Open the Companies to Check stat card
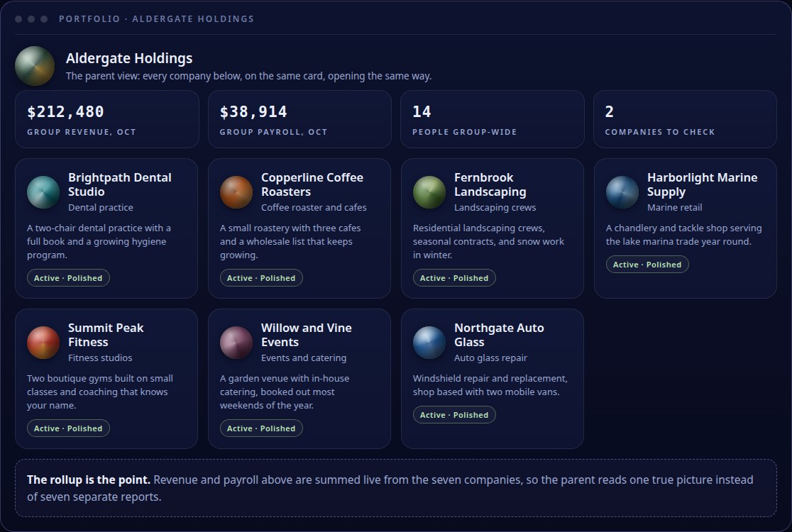The image size is (792, 532). coord(685,119)
